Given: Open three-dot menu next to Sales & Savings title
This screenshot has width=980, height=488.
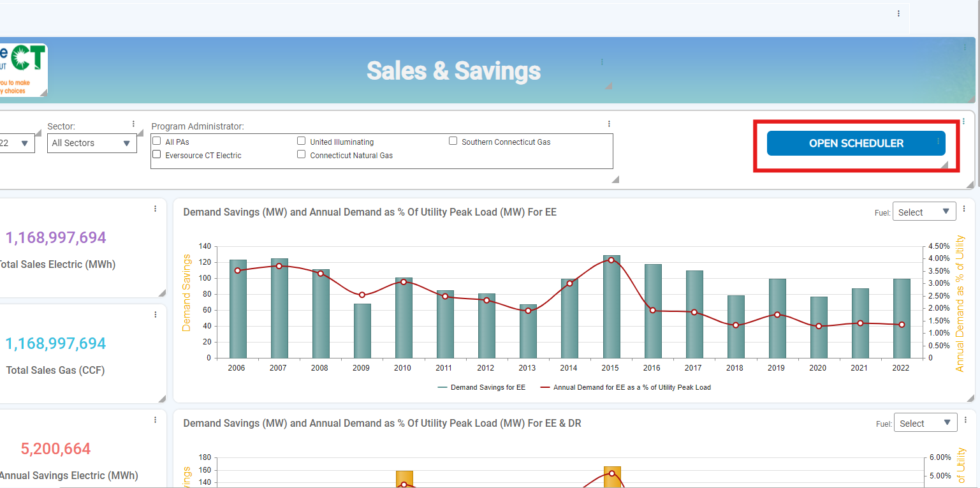Looking at the screenshot, I should pyautogui.click(x=602, y=62).
